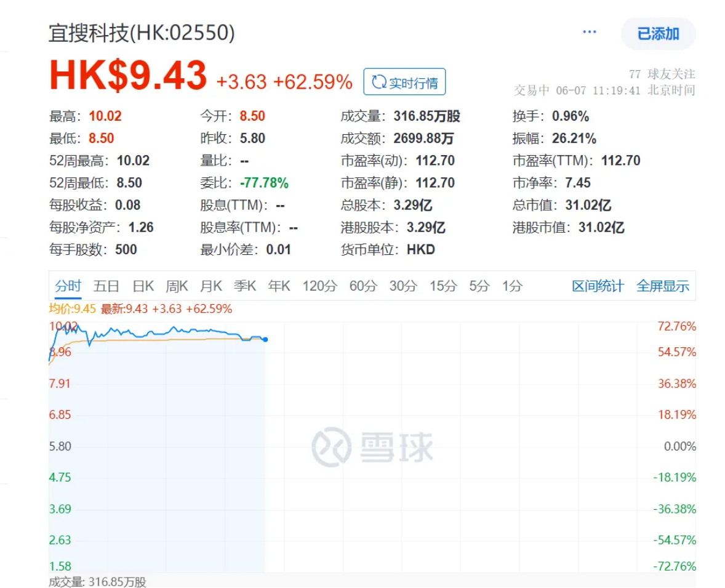The image size is (725, 588).
Task: Show the 120分 interval chart
Action: 320,286
